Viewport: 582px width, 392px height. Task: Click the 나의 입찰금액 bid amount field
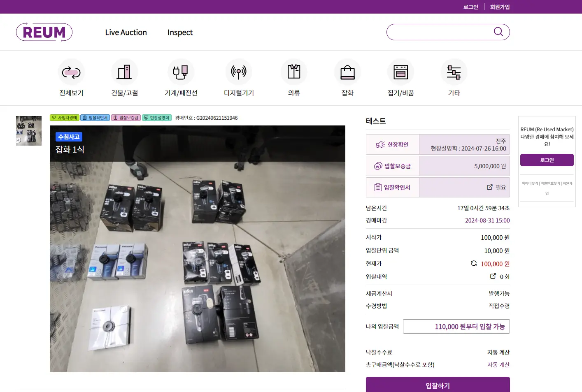(x=456, y=326)
